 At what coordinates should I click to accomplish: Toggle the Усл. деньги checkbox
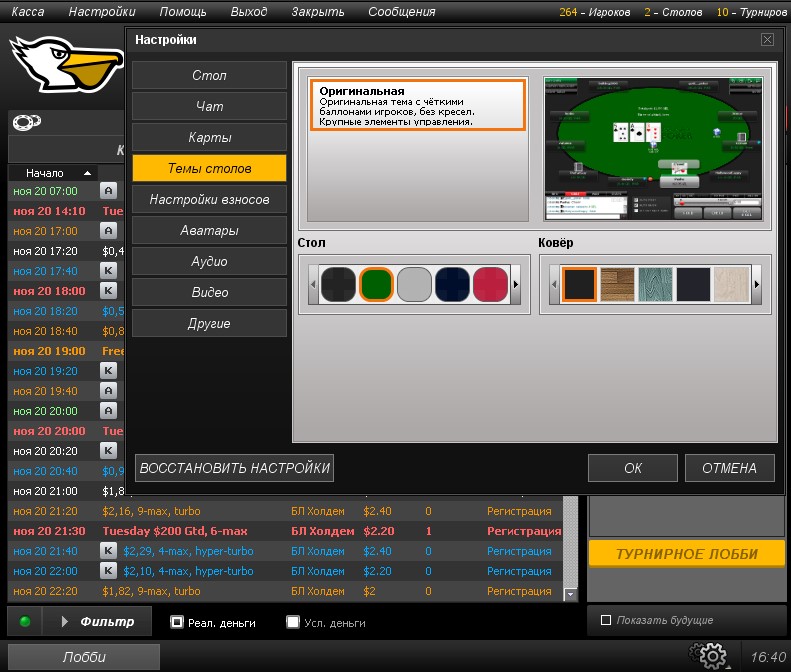click(x=293, y=622)
